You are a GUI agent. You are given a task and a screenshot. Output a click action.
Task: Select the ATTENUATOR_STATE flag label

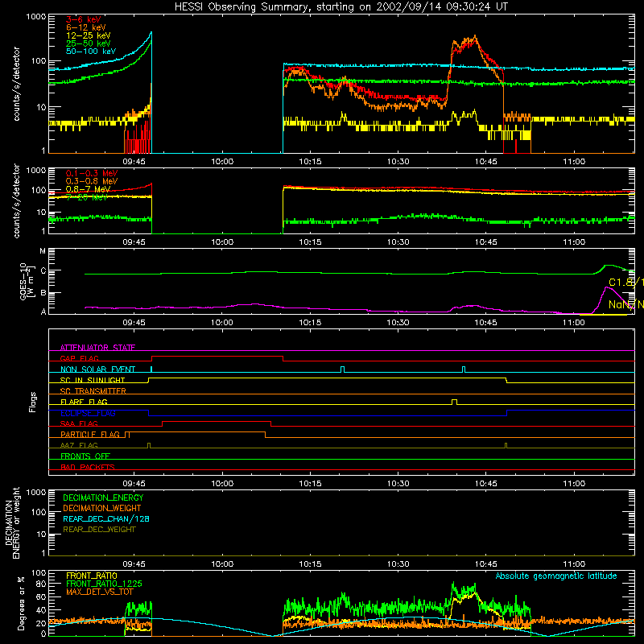click(x=97, y=348)
